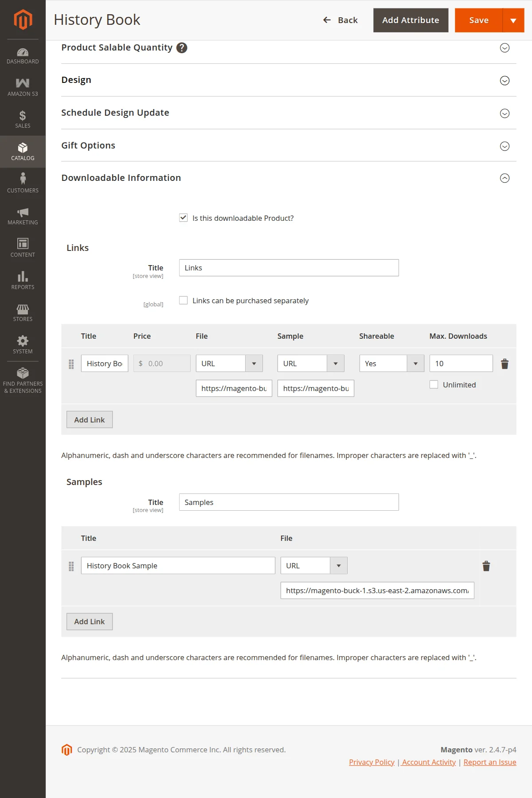Uncheck 'Is this downloadable Product?' checkbox
The width and height of the screenshot is (532, 798).
coord(183,218)
